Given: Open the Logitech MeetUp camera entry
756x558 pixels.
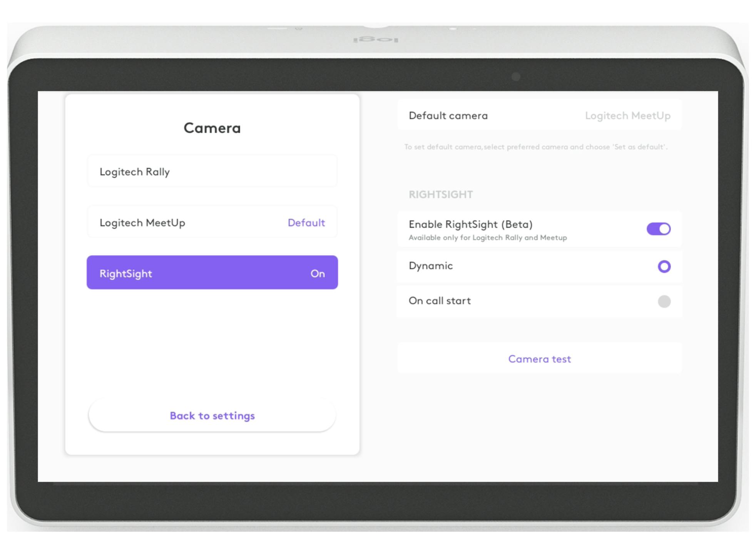Looking at the screenshot, I should (x=185, y=222).
